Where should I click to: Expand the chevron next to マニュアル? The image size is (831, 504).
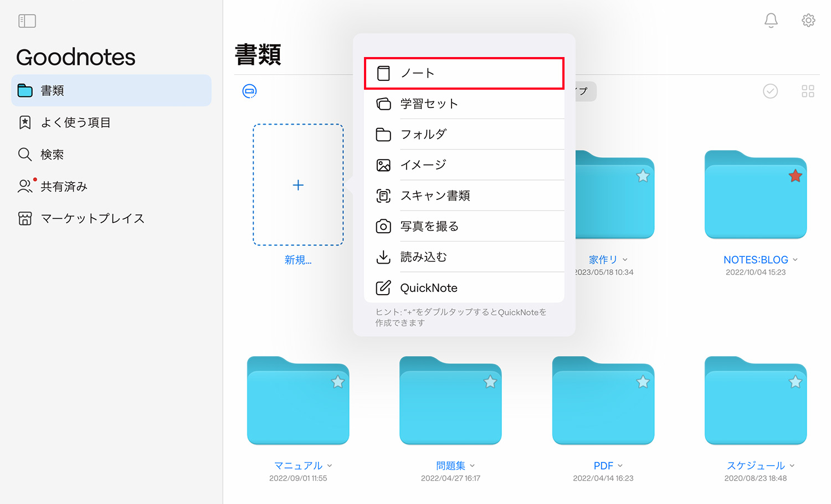click(330, 466)
